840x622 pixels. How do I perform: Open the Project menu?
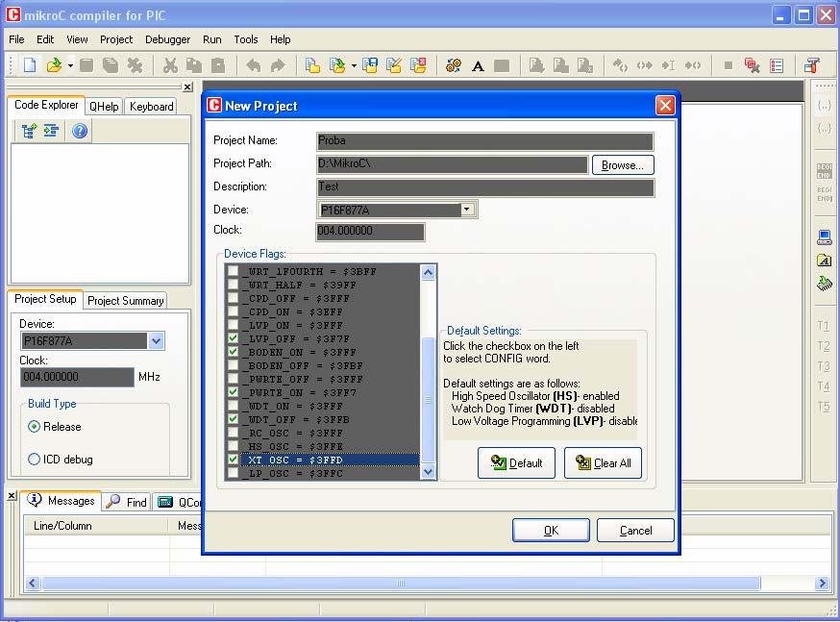coord(116,39)
